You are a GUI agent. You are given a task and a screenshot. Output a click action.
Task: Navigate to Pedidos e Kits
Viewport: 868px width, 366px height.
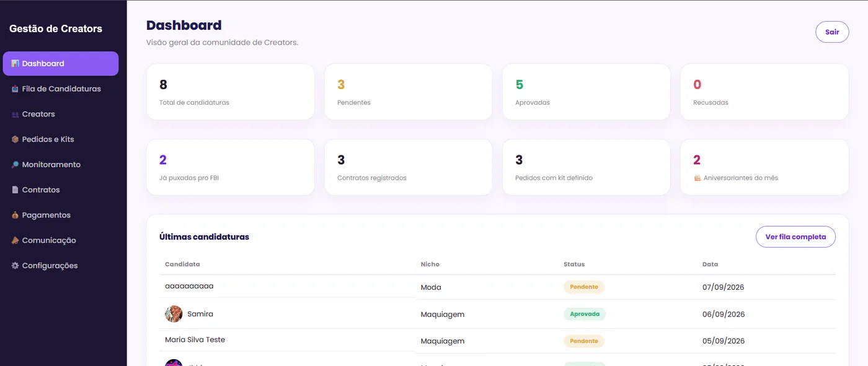point(61,139)
